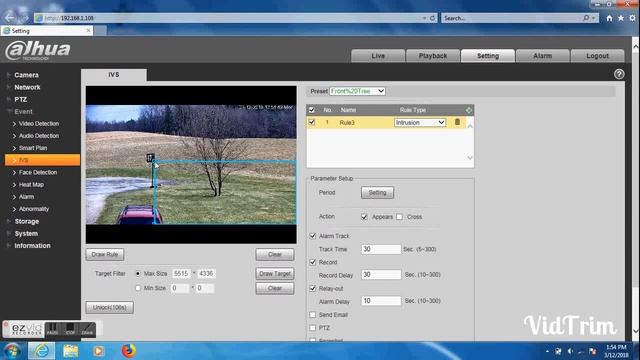Open address bar history dropdown arrow
Image resolution: width=640 pixels, height=360 pixels.
[424, 18]
